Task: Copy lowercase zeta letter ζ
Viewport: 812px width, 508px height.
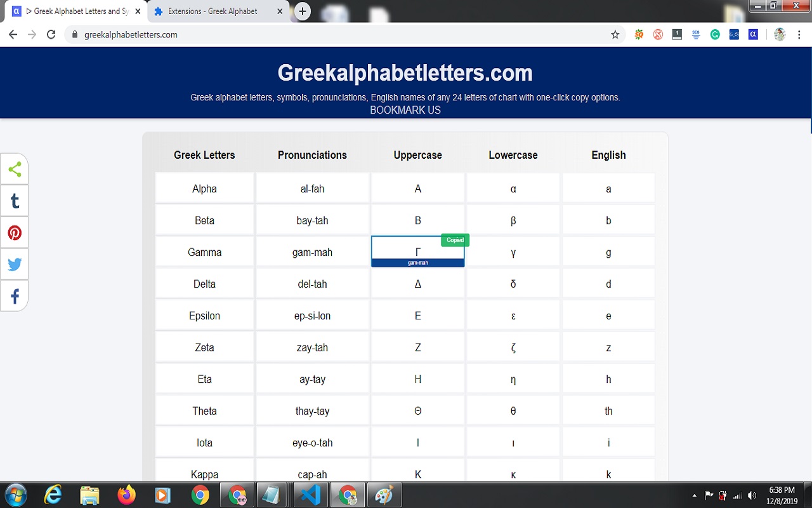Action: click(x=513, y=347)
